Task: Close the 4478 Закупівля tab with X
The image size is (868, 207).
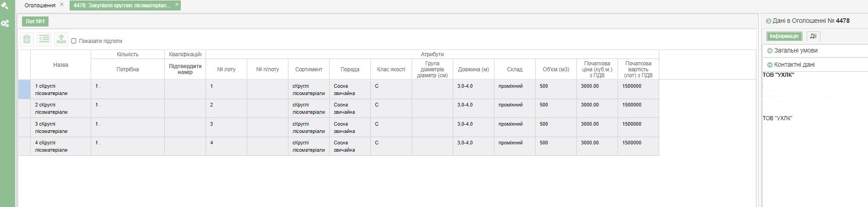Action: 177,5
